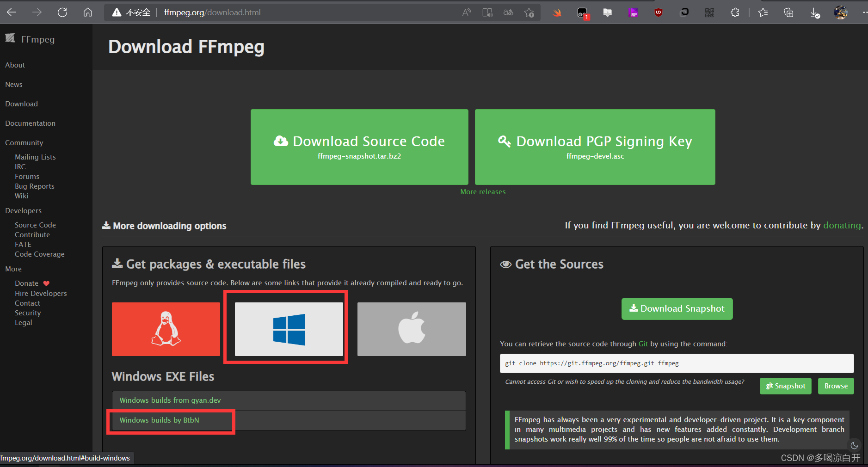Viewport: 868px width, 467px height.
Task: Click the not-secure warning triangle icon
Action: pyautogui.click(x=117, y=12)
